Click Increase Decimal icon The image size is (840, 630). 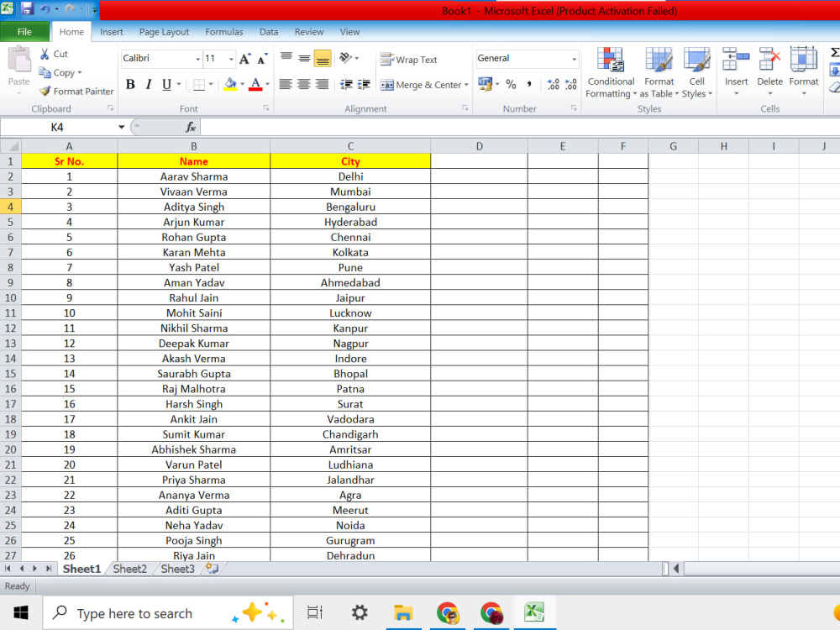click(554, 84)
